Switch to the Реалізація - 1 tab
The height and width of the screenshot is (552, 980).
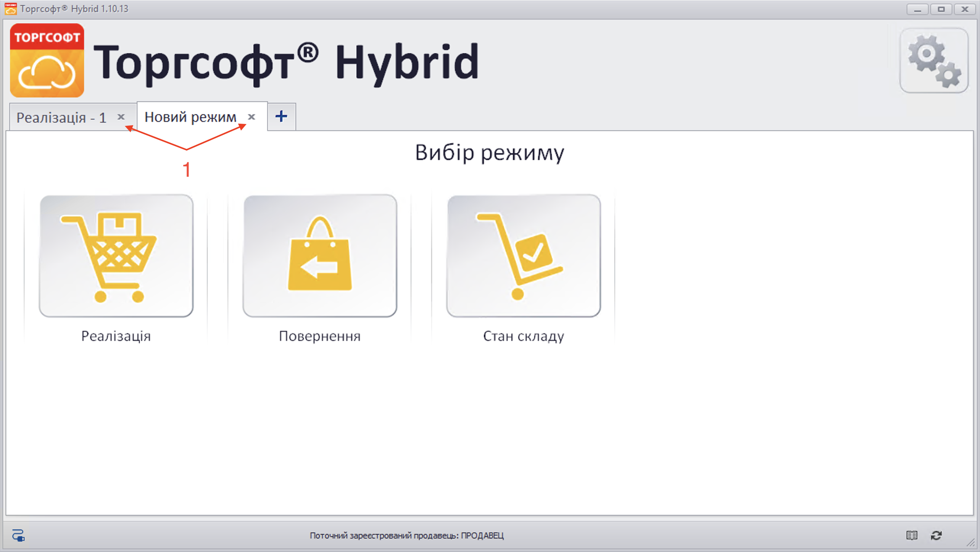pyautogui.click(x=61, y=118)
